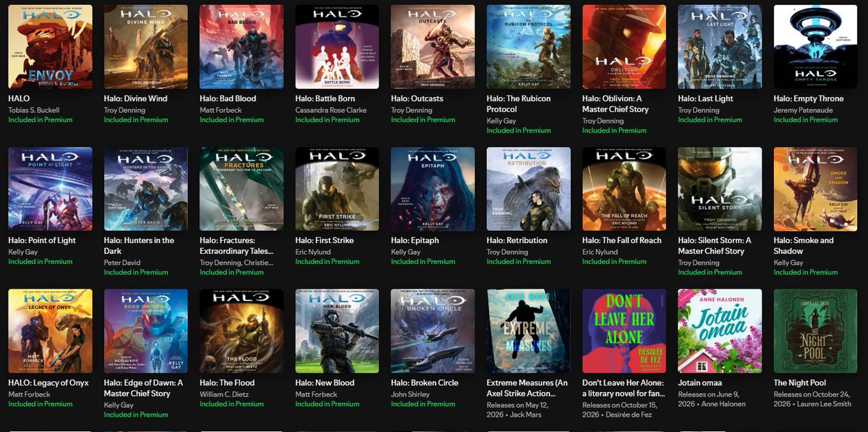Open The Night Pool cover art
868x432 pixels.
(816, 331)
